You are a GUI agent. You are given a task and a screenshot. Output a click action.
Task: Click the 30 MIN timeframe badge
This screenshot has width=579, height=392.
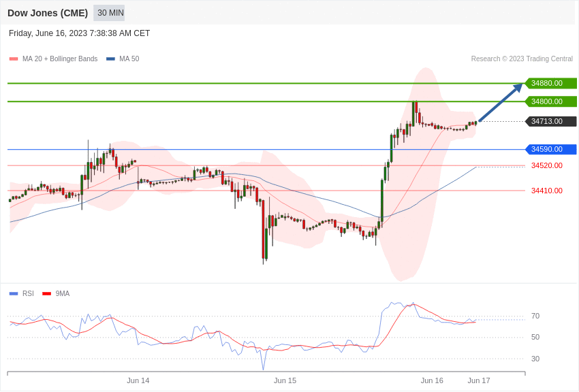pyautogui.click(x=109, y=13)
